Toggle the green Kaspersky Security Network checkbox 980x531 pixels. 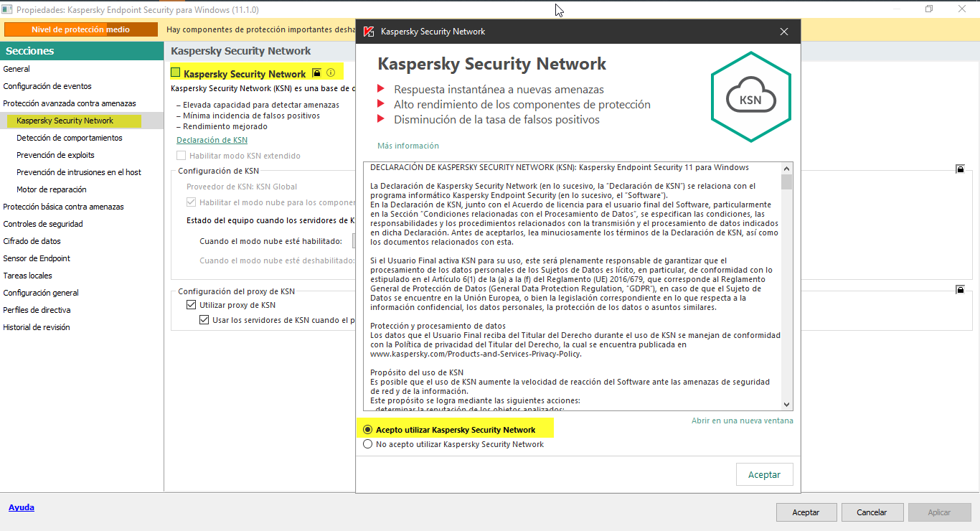coord(176,73)
